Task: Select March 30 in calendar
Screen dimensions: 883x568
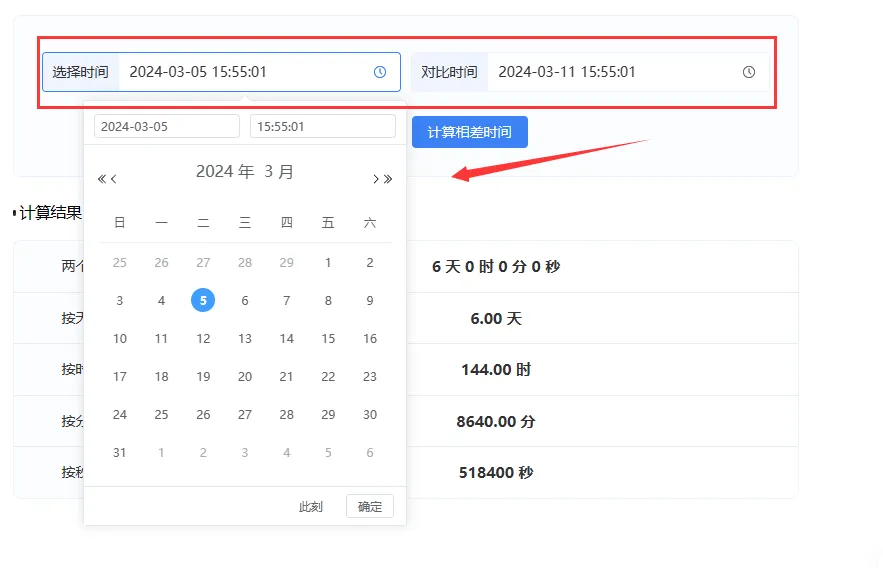Action: [370, 414]
